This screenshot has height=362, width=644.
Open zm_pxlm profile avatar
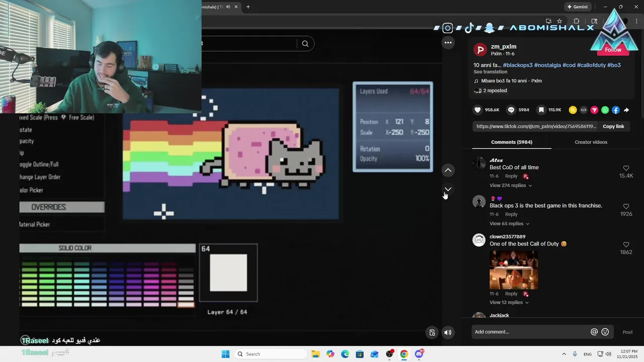point(480,50)
